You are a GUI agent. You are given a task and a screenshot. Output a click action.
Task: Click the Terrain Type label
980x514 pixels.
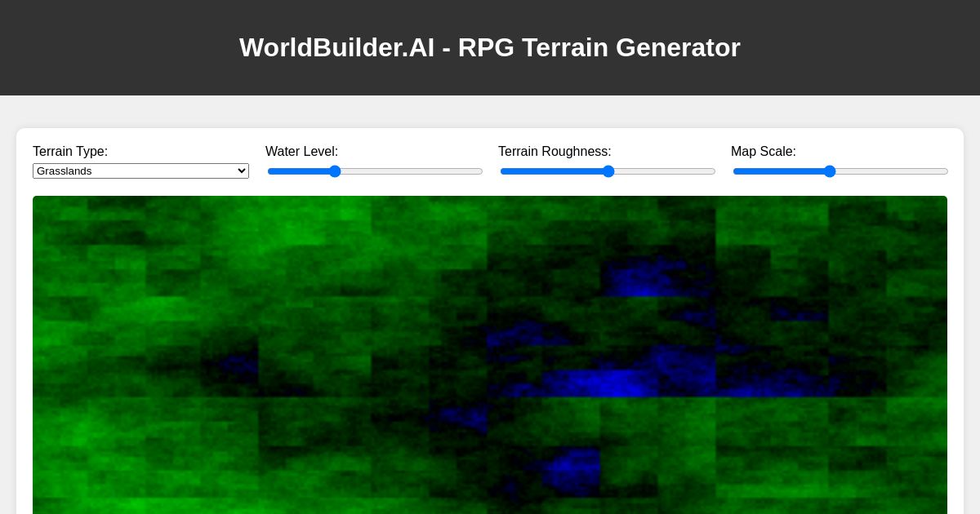(70, 152)
